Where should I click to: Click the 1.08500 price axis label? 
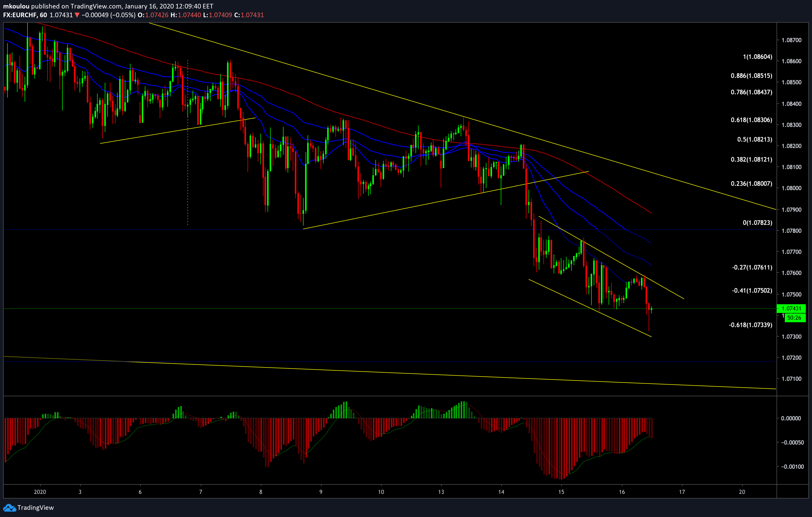tap(791, 82)
